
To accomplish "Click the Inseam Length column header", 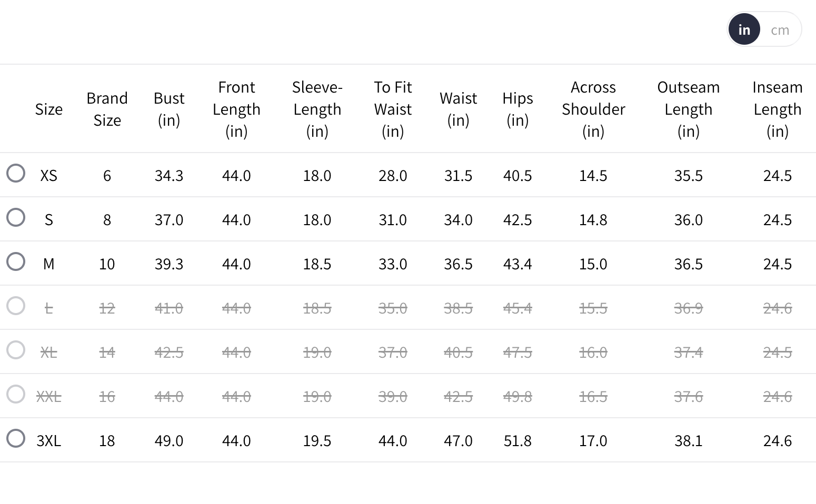I will point(777,109).
